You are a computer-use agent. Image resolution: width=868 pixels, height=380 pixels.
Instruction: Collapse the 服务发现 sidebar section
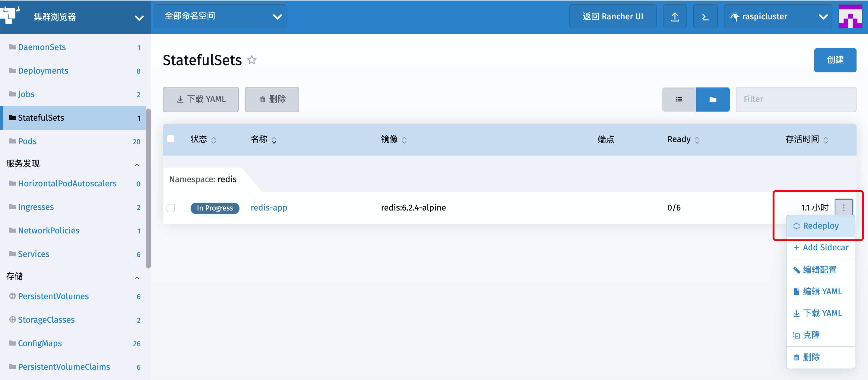coord(137,165)
